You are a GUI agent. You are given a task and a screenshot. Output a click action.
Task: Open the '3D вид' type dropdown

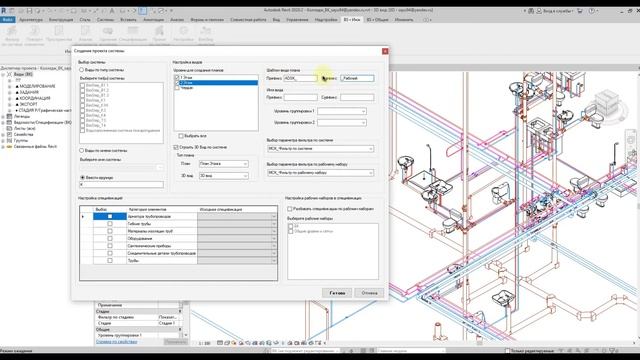click(223, 176)
